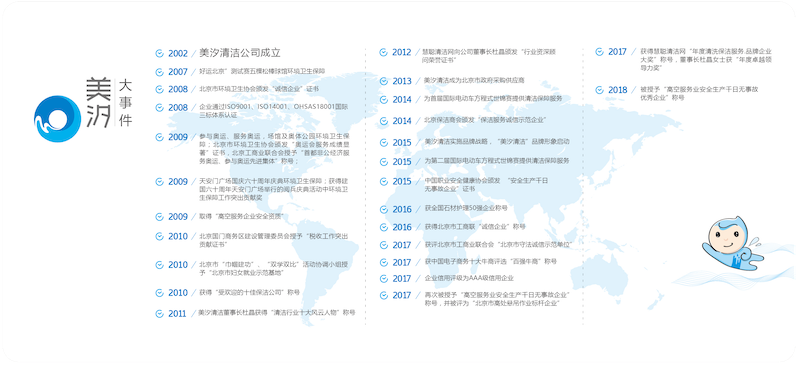Click the "2018" year label

618,90
